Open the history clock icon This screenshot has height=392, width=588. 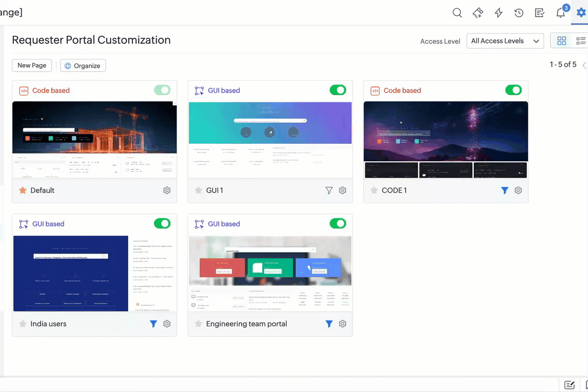pos(519,13)
